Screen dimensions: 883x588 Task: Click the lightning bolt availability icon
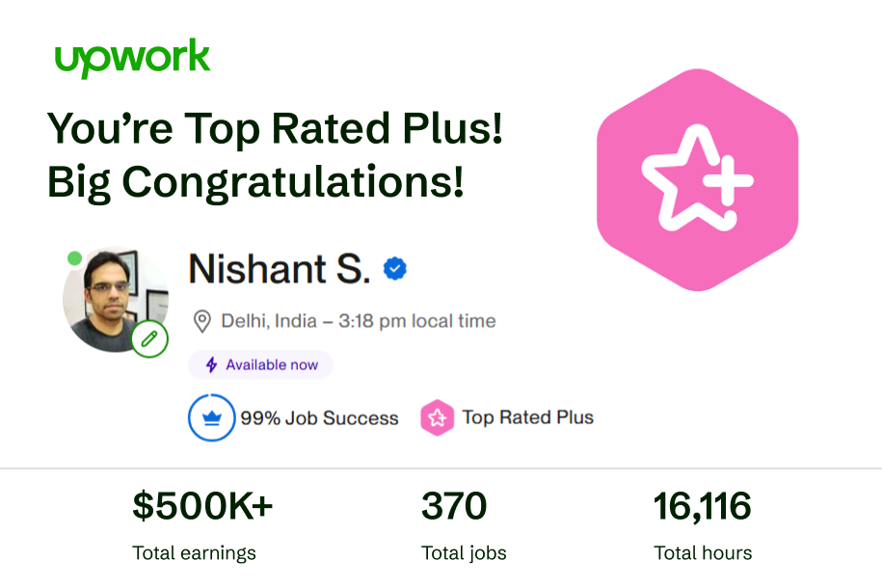pos(211,365)
